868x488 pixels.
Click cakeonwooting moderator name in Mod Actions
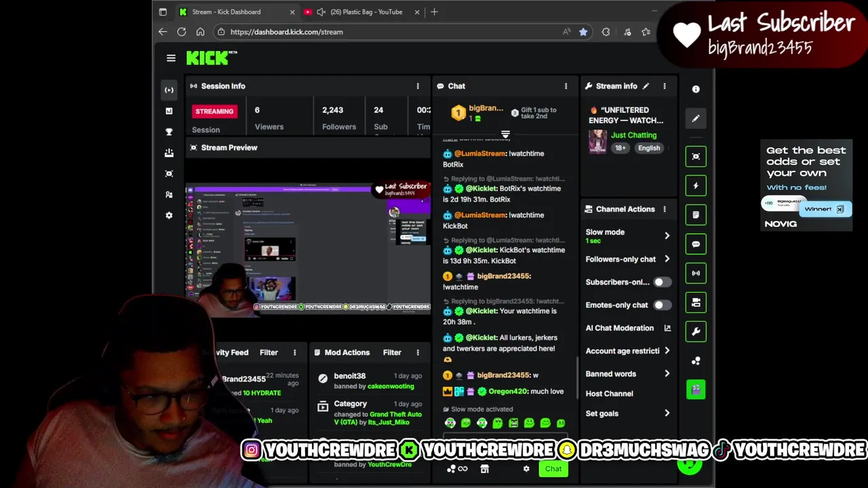(x=391, y=386)
